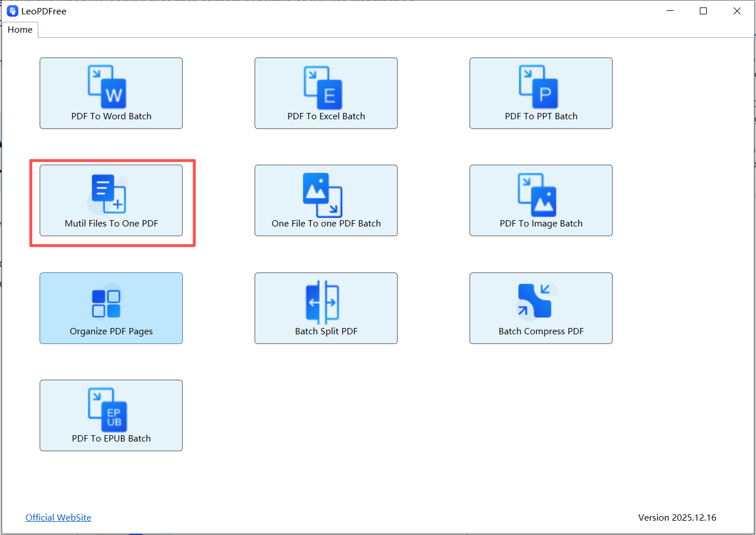Switch to the Home tab
Screen dimensions: 756x535
[20, 29]
